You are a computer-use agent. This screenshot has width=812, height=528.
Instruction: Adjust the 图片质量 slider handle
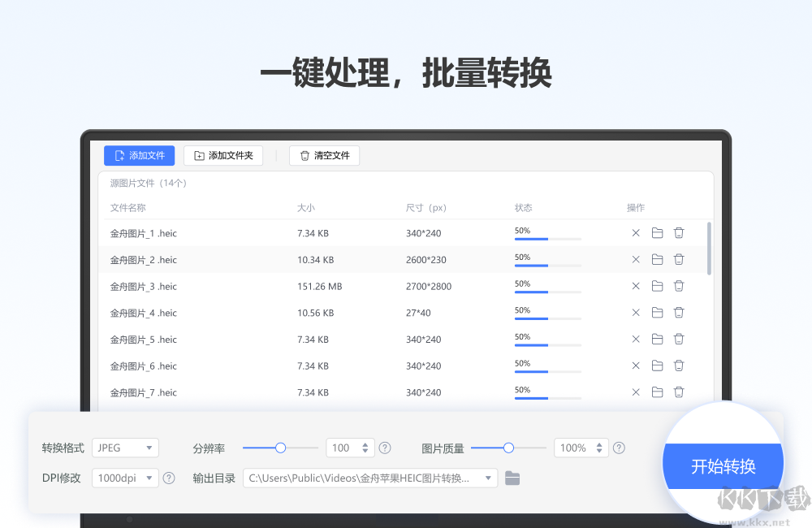click(x=508, y=448)
